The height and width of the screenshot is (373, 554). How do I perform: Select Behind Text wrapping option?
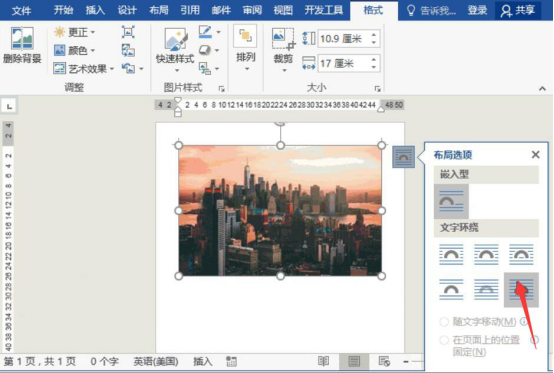point(486,290)
